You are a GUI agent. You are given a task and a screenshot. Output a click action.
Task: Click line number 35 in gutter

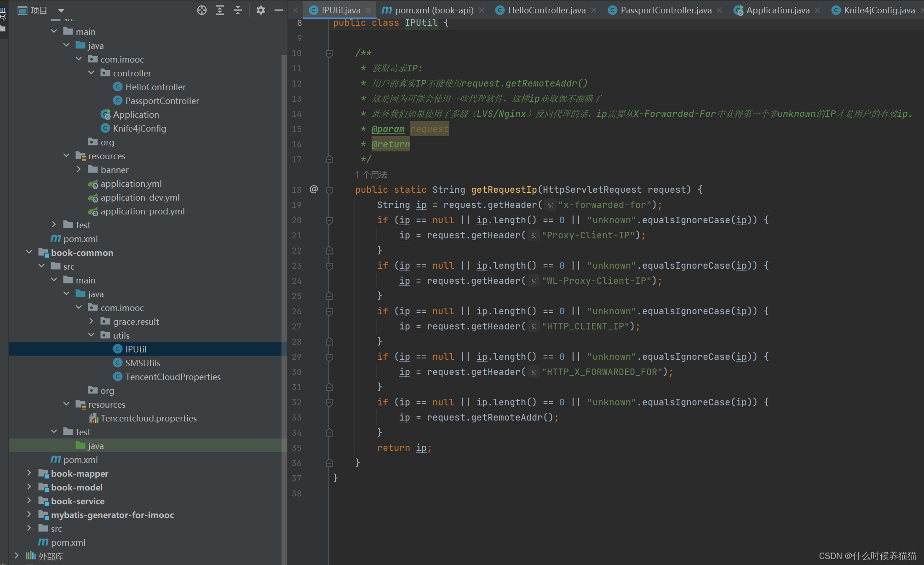297,448
